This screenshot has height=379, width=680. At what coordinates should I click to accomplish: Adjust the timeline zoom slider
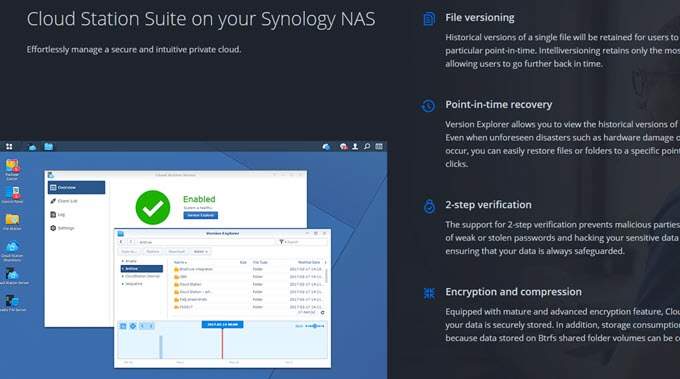click(x=315, y=326)
